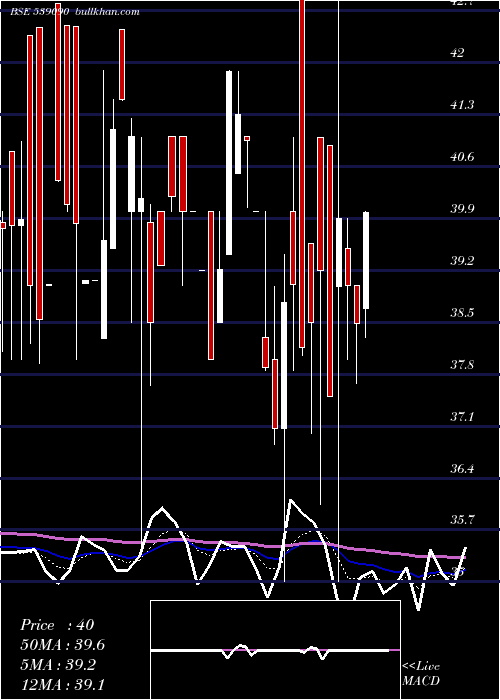Screen dimensions: 500x700
Task: Click the 37.1 price axis label
Action: click(x=462, y=417)
